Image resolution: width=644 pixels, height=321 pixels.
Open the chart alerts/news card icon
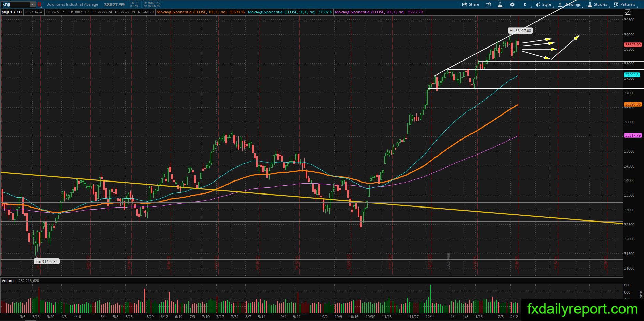click(x=488, y=4)
